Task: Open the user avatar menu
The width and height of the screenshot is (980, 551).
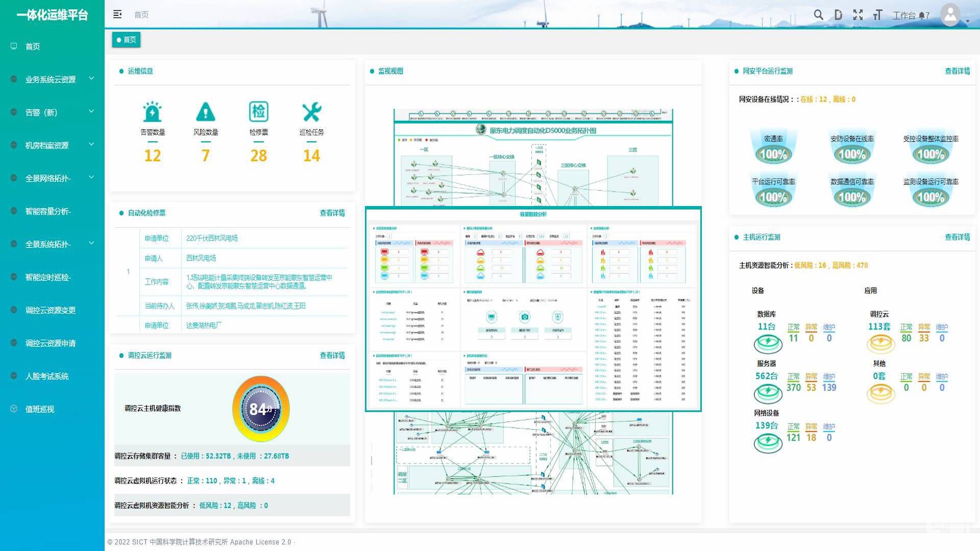Action: click(950, 15)
